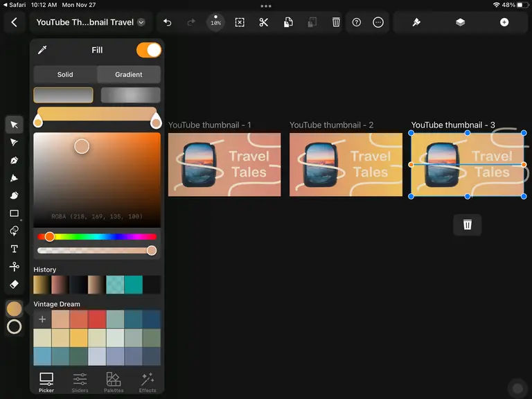Tap the three-dot multitasking menu at top
Image resolution: width=532 pixels, height=399 pixels.
(266, 6)
